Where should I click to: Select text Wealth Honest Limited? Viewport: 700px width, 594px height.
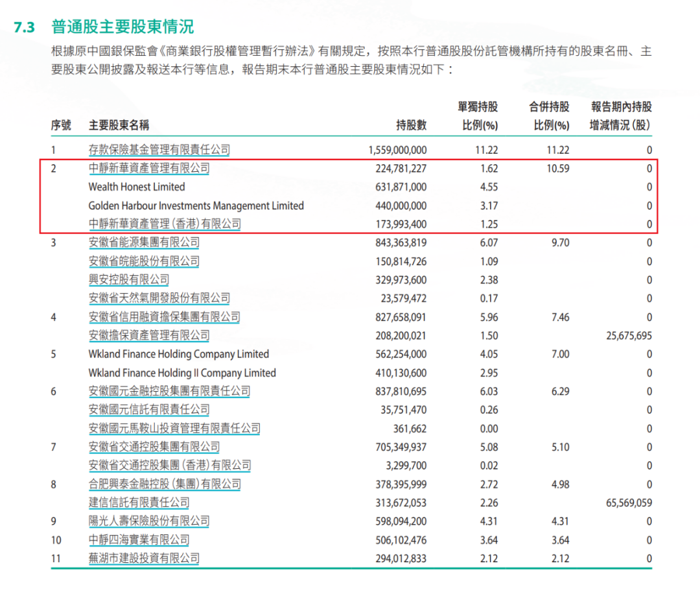point(137,187)
